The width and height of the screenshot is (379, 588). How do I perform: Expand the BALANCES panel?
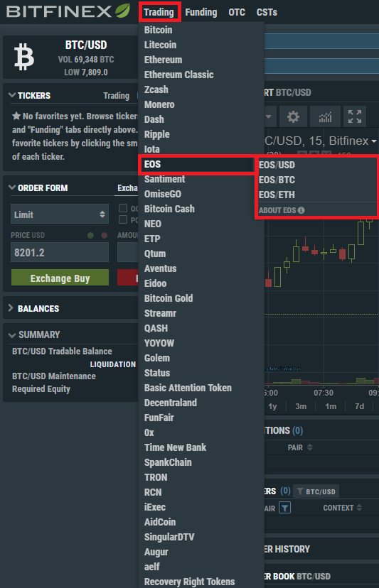11,308
